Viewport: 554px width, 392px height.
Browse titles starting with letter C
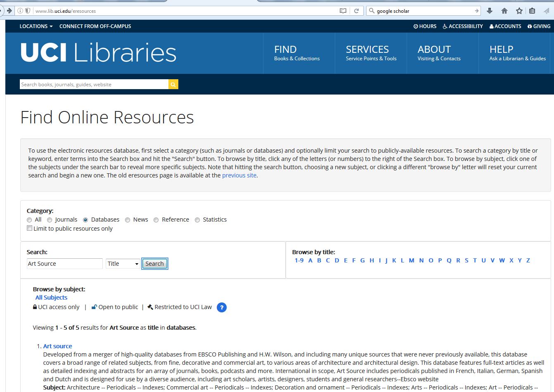(x=328, y=260)
